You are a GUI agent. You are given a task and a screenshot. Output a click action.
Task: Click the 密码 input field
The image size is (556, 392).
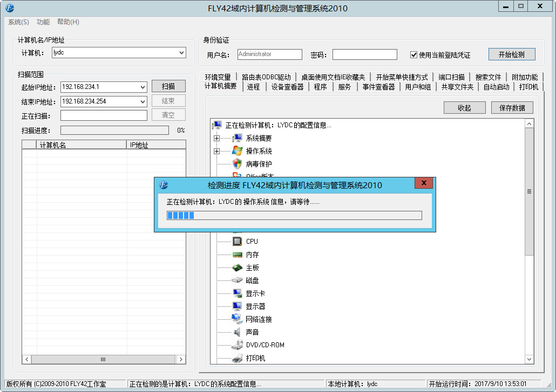[x=365, y=54]
